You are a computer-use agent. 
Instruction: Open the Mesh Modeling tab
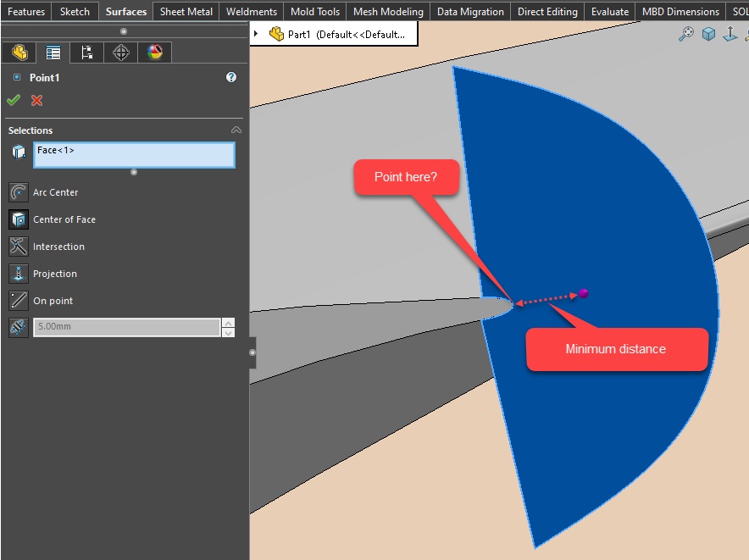coord(388,12)
